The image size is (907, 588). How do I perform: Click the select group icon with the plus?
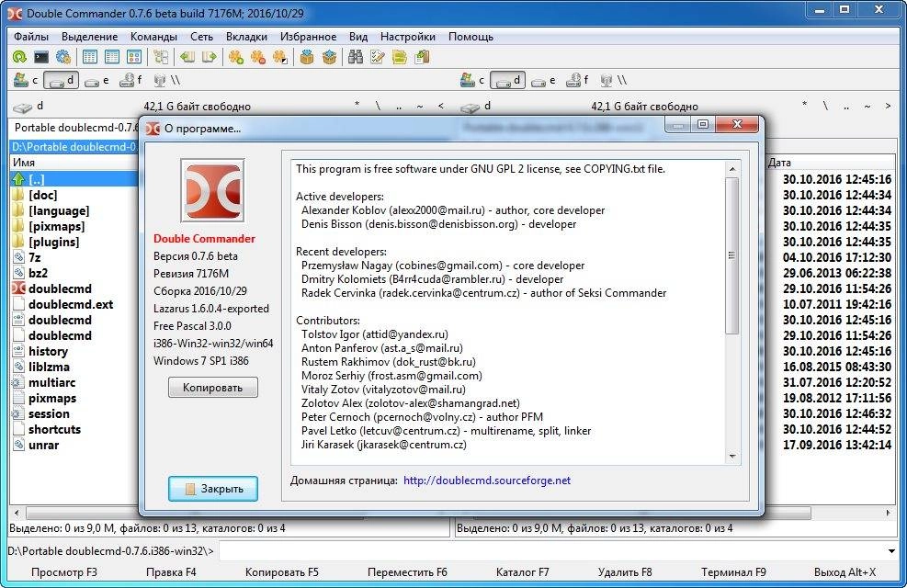(235, 57)
